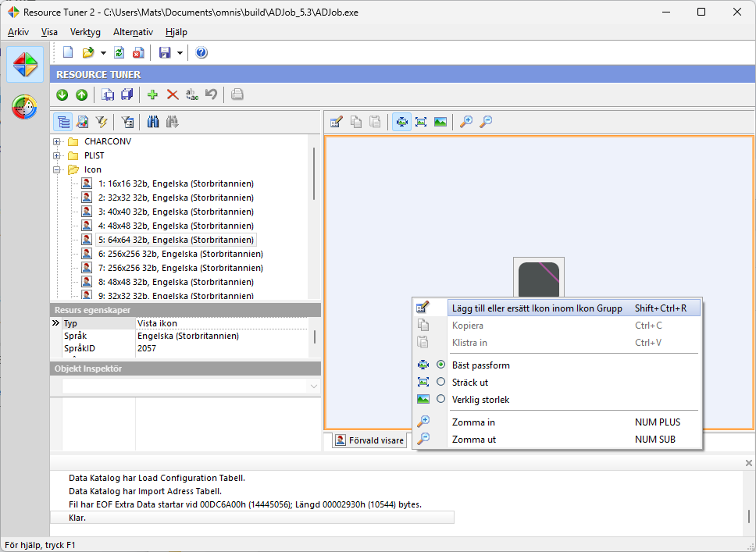Click the Paste icon in viewer toolbar
756x552 pixels.
[375, 122]
